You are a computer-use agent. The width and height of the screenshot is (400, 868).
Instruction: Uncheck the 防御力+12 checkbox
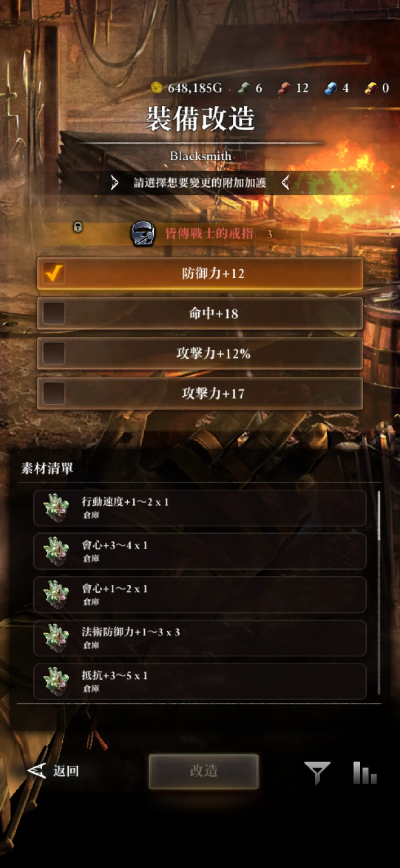(x=54, y=273)
